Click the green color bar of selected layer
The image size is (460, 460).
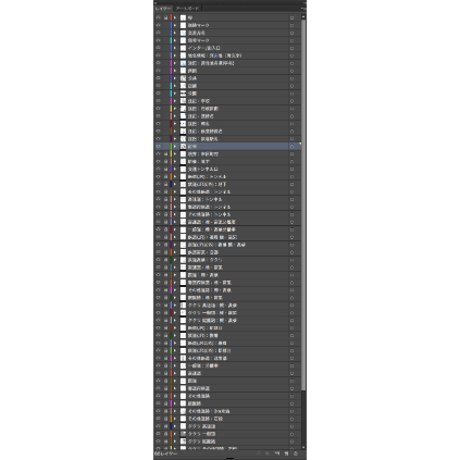171,146
